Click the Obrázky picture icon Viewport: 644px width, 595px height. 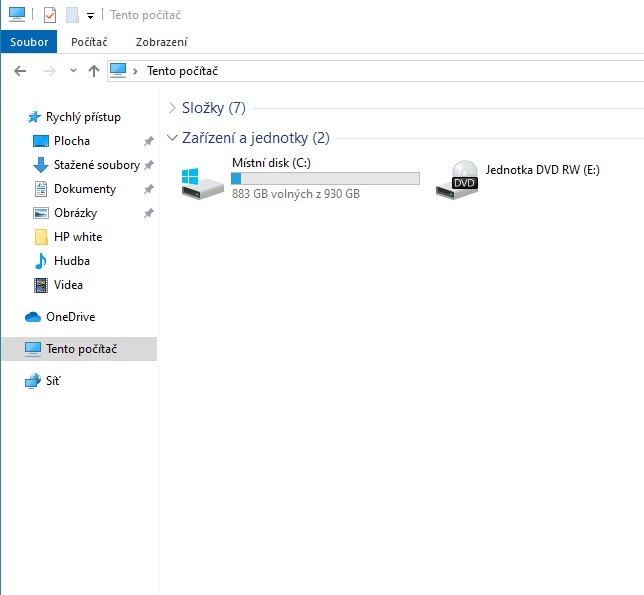point(41,213)
